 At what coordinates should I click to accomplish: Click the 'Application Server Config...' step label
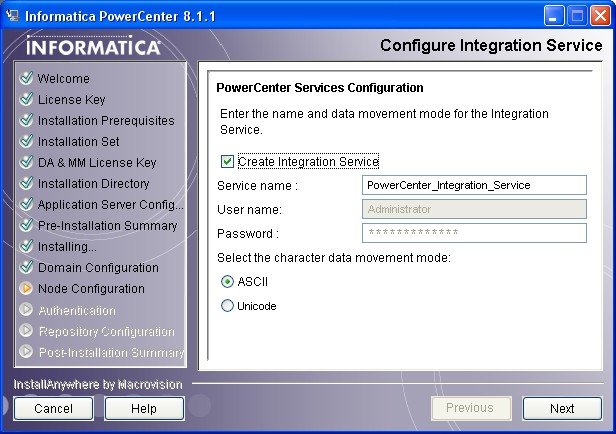(x=111, y=205)
